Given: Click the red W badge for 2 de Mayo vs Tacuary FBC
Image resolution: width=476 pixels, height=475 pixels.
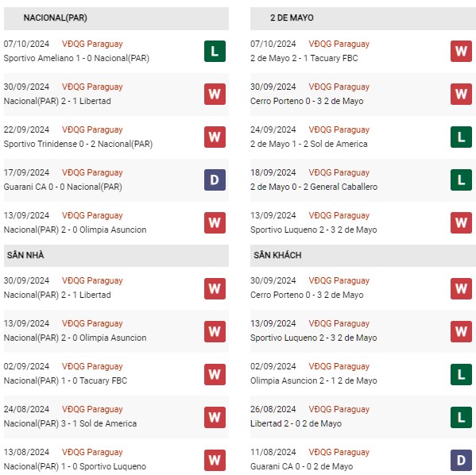Looking at the screenshot, I should pos(461,51).
